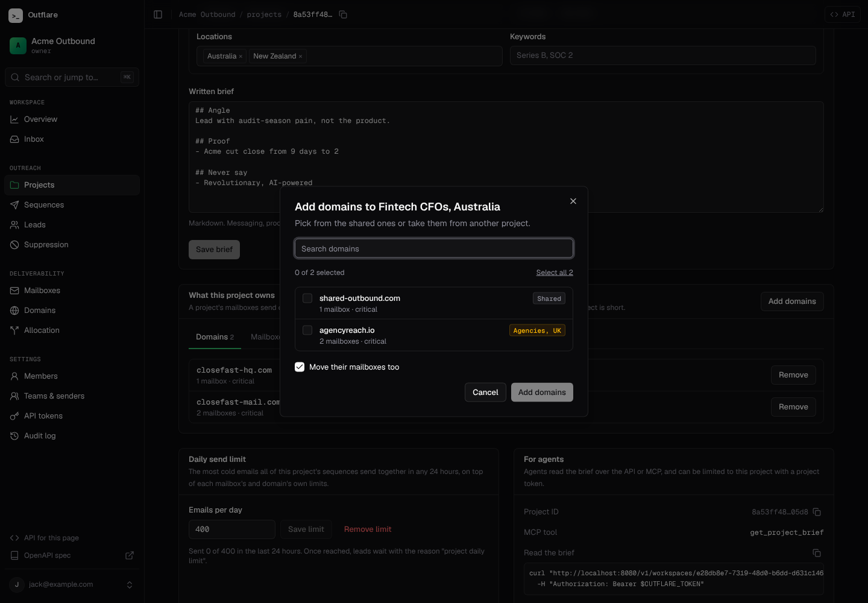
Task: Toggle the sidebar panel icon
Action: click(x=158, y=14)
